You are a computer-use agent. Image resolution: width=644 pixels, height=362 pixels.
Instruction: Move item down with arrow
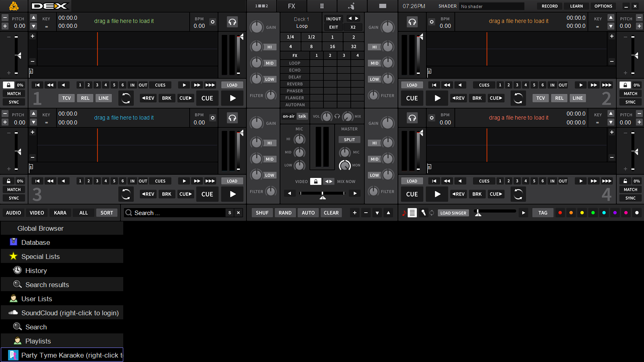pyautogui.click(x=377, y=213)
